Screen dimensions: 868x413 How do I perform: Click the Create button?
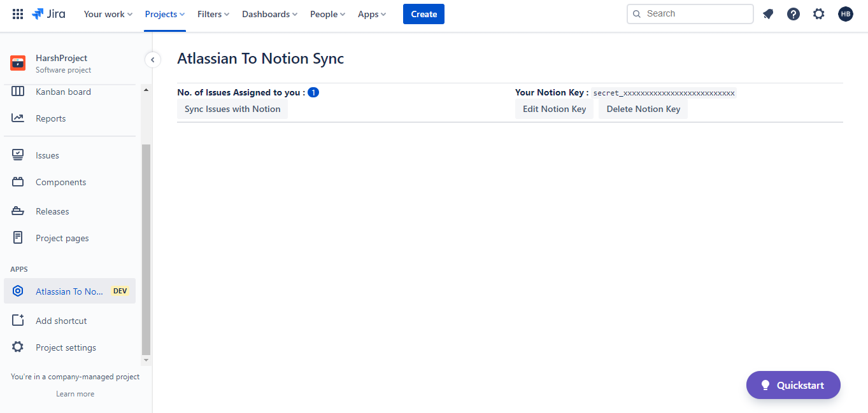[x=423, y=14]
